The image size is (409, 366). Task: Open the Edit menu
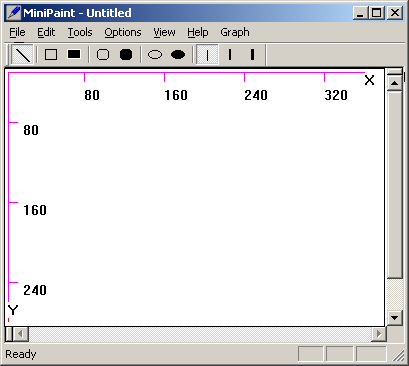[x=46, y=32]
